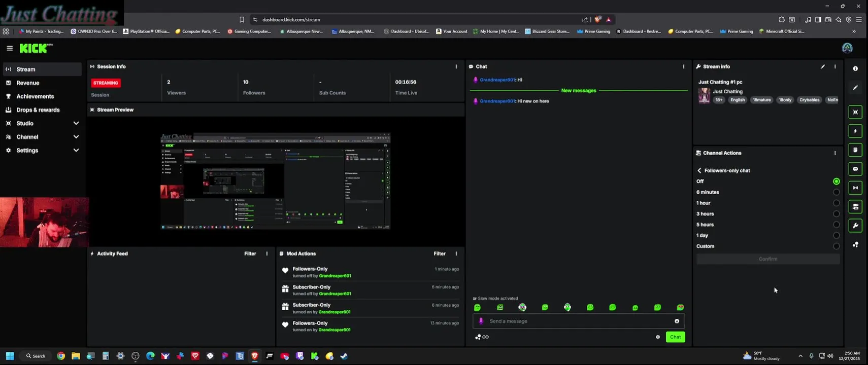Open the emoji picker in the message box

point(677,321)
